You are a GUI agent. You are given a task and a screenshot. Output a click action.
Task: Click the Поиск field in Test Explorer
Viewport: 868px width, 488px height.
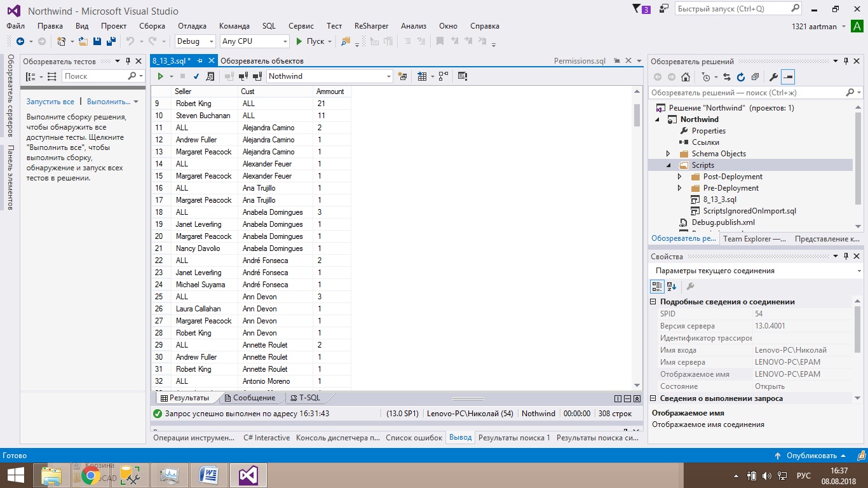point(104,76)
